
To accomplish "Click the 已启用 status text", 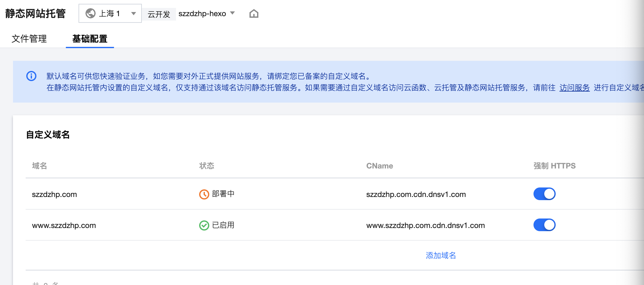I will click(223, 225).
